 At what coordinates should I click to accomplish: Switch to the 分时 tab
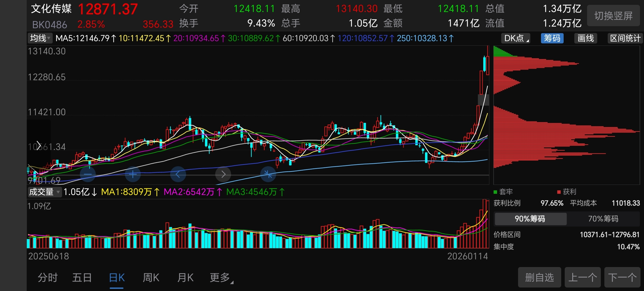[48, 278]
